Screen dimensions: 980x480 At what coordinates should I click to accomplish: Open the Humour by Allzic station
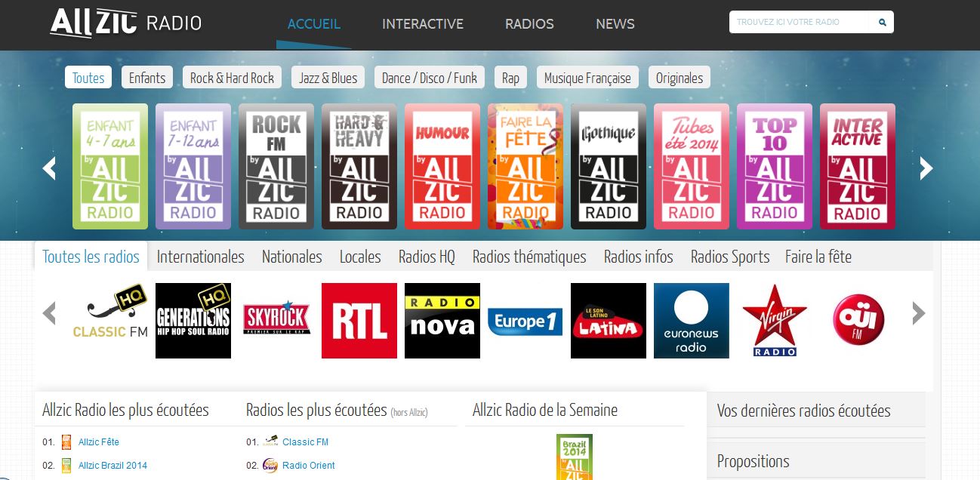tap(442, 166)
